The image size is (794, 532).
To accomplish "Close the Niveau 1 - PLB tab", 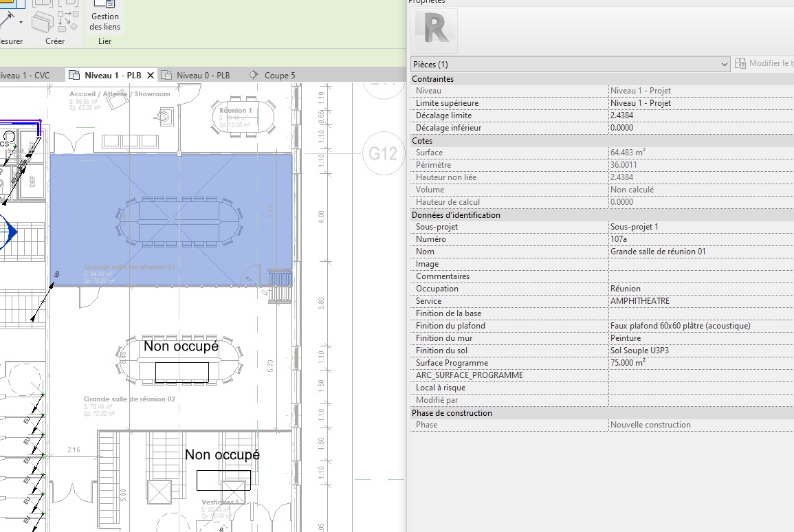I will tap(151, 75).
